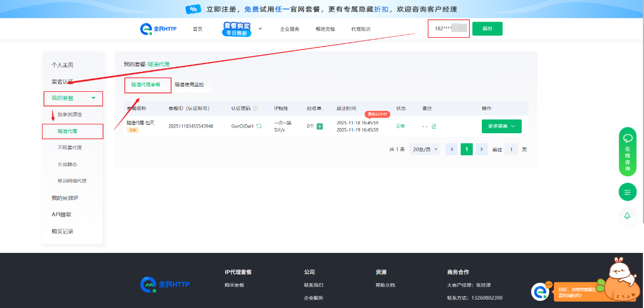
Task: Click the 前往 page number input field
Action: point(512,150)
